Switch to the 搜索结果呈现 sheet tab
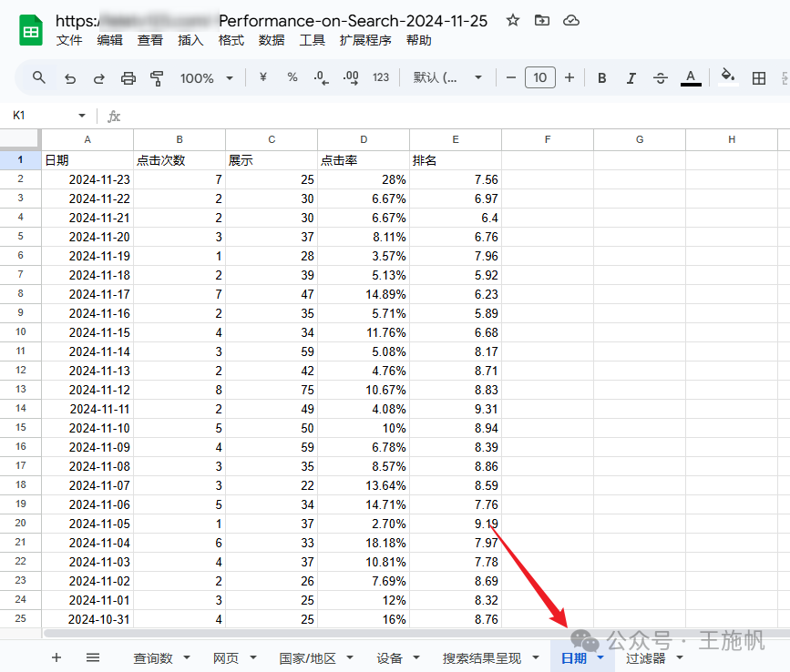Screen dimensions: 790x672 [482, 658]
